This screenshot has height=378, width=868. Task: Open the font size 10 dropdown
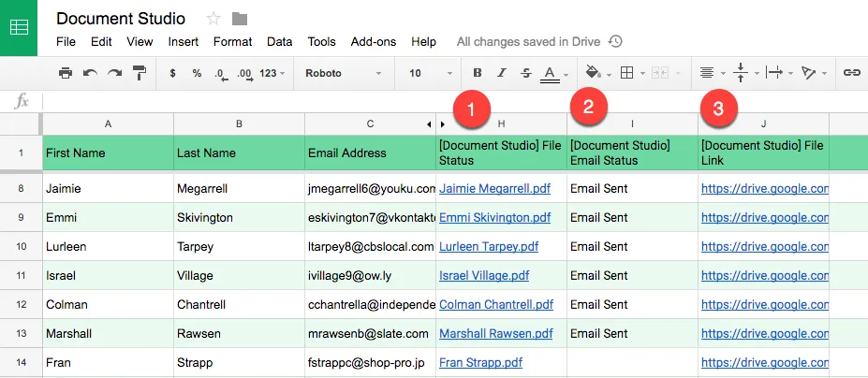pos(431,73)
